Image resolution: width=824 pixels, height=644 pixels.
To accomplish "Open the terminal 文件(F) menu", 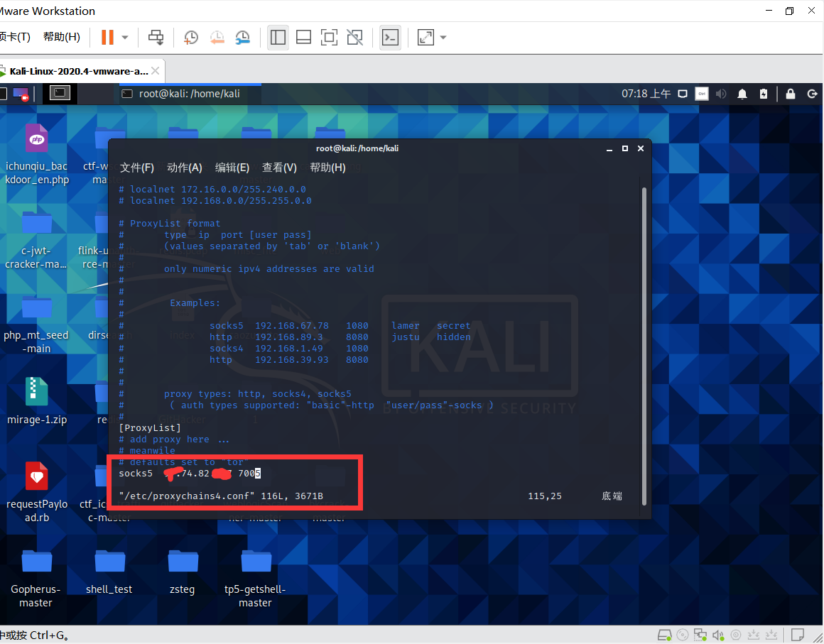I will point(136,168).
